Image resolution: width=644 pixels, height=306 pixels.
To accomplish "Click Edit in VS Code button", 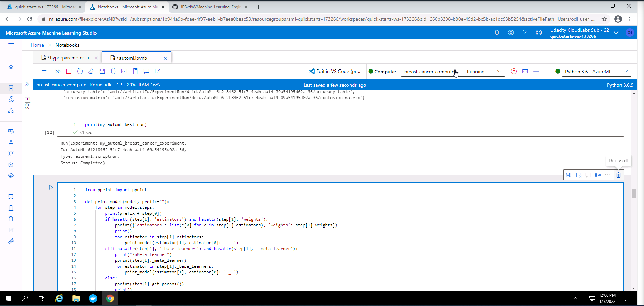I will pos(335,71).
